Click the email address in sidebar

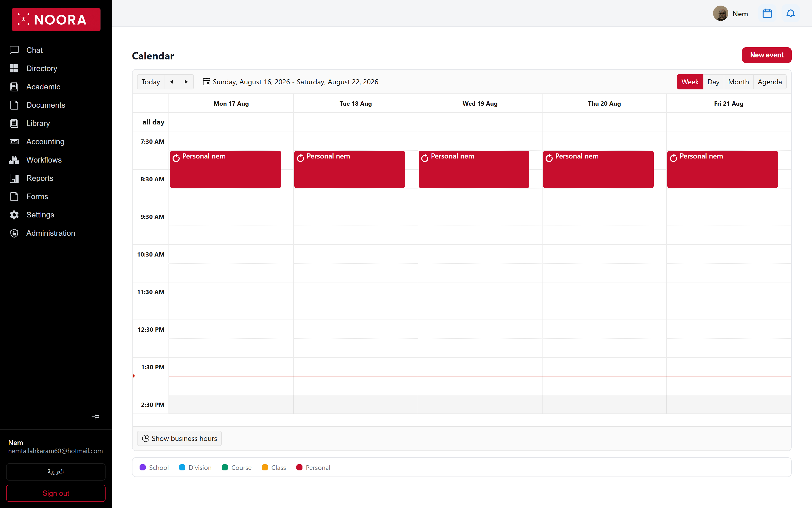tap(55, 451)
